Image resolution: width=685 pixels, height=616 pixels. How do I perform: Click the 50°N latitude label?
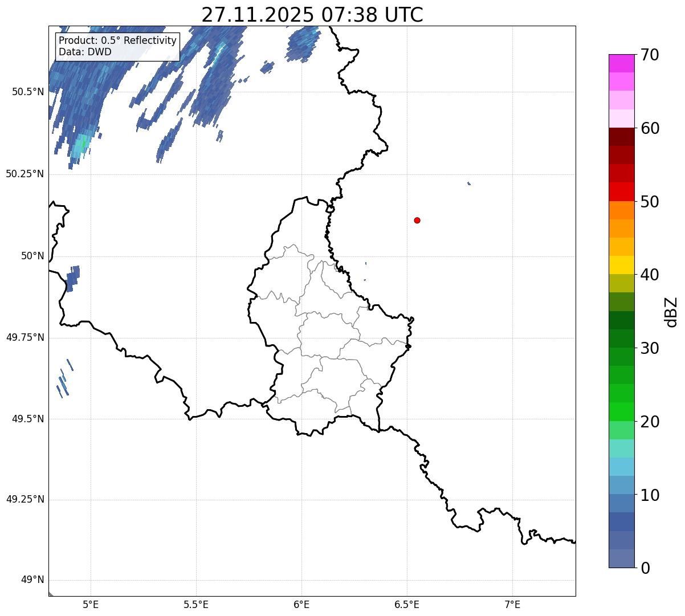[32, 256]
